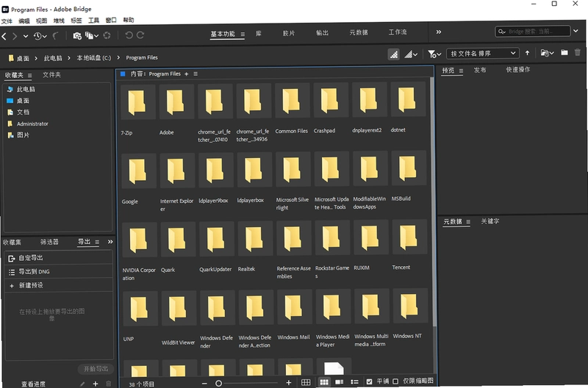588x388 pixels.
Task: Click the plus icon to enlarge thumbnails
Action: coord(288,383)
